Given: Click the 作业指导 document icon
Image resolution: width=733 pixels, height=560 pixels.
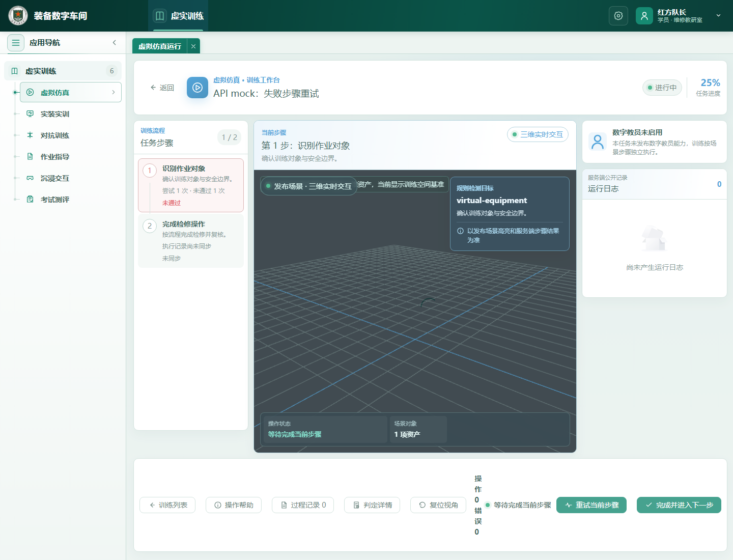Looking at the screenshot, I should [x=30, y=156].
